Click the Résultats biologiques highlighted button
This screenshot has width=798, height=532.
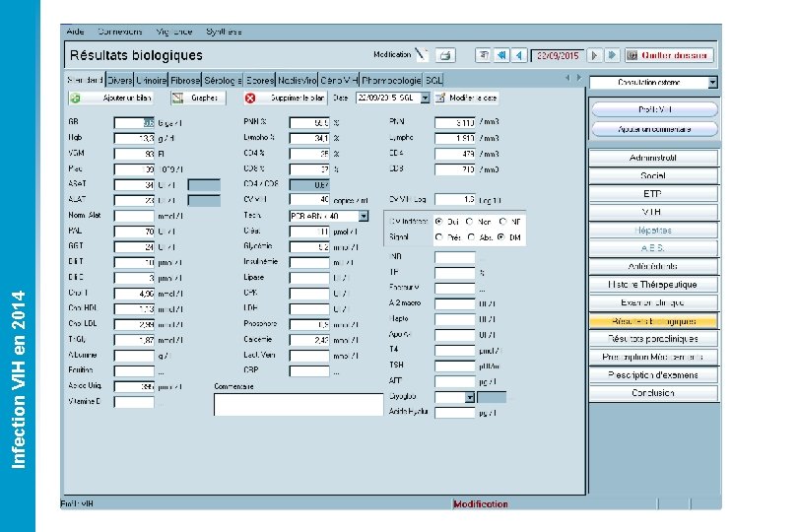tap(653, 321)
